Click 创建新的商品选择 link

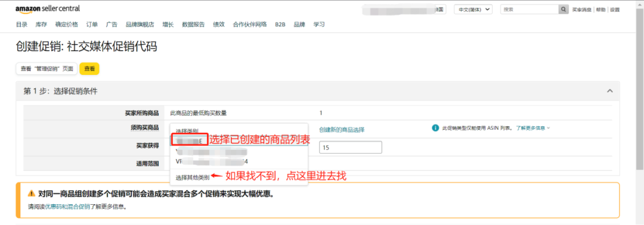click(x=342, y=130)
